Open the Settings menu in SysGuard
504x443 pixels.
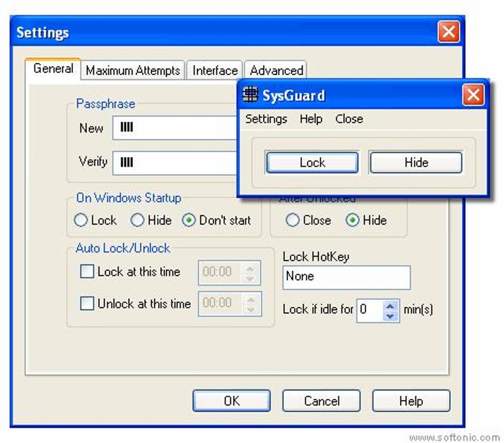tap(266, 119)
